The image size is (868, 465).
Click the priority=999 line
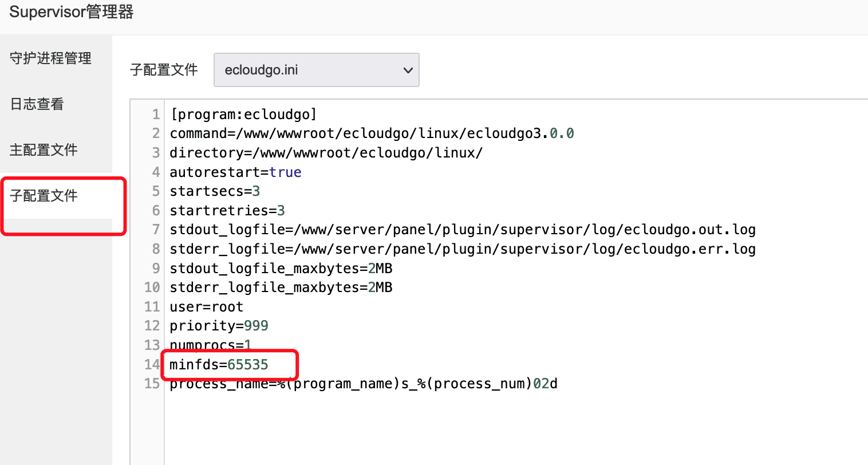point(219,326)
